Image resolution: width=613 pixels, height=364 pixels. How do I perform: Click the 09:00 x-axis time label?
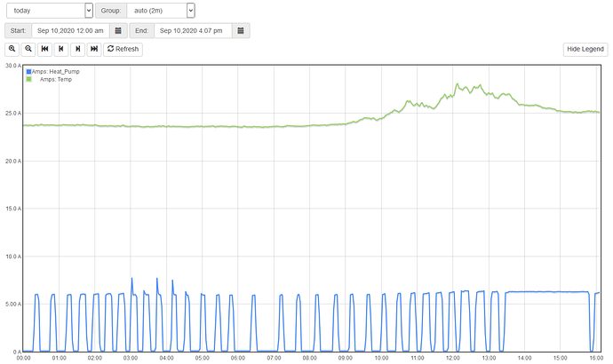pos(346,358)
